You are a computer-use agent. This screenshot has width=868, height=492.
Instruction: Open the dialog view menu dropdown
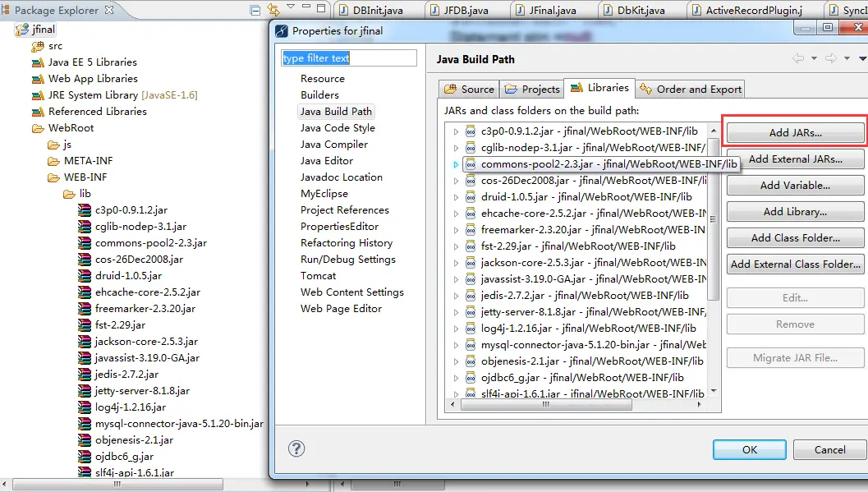[x=862, y=58]
